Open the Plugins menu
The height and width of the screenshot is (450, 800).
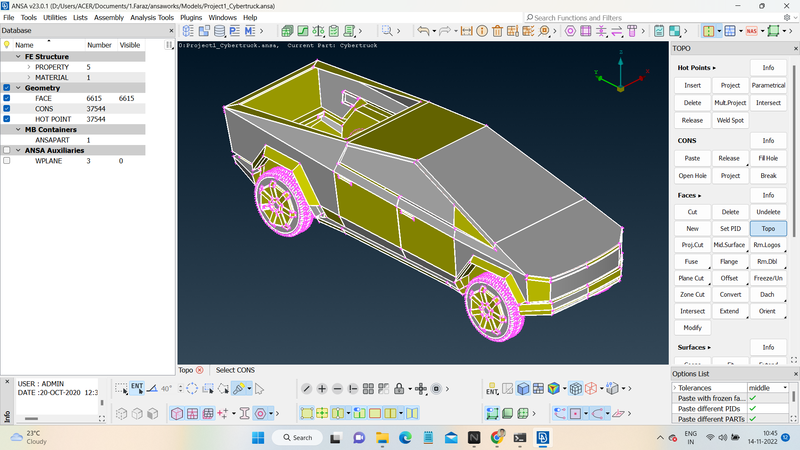point(191,17)
